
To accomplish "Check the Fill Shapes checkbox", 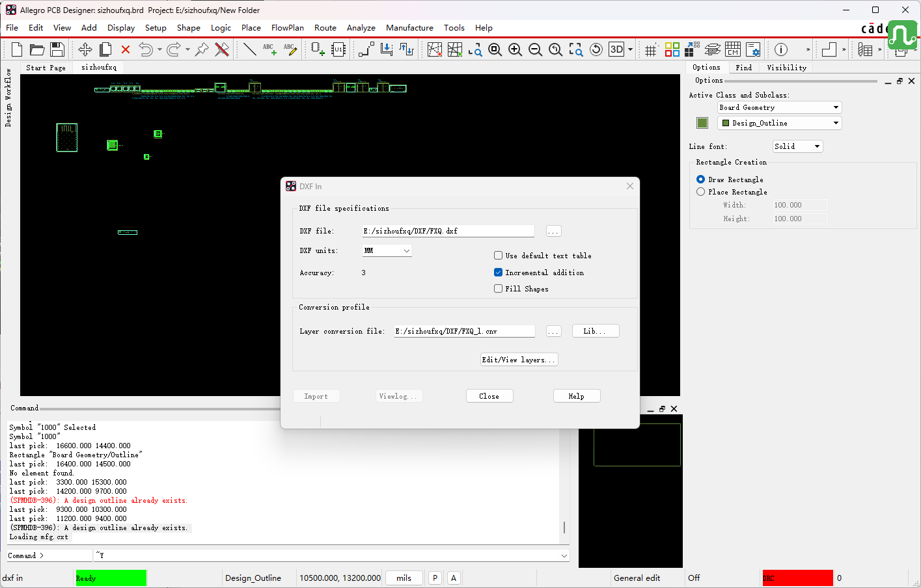I will [x=499, y=289].
